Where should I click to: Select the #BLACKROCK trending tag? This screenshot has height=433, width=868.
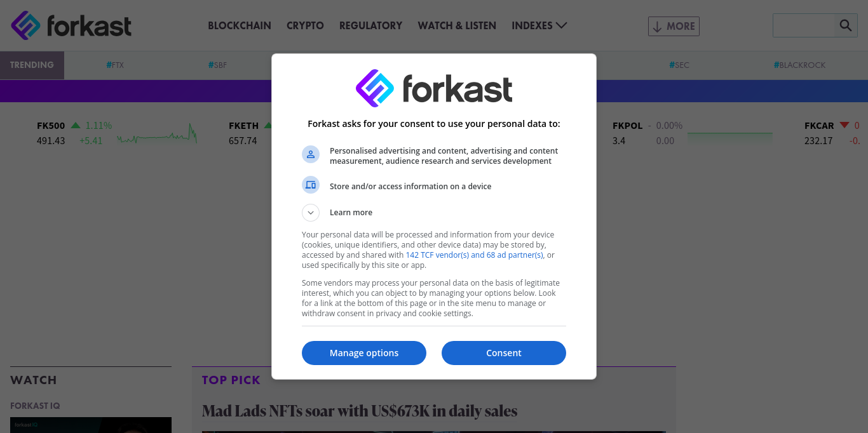click(799, 65)
